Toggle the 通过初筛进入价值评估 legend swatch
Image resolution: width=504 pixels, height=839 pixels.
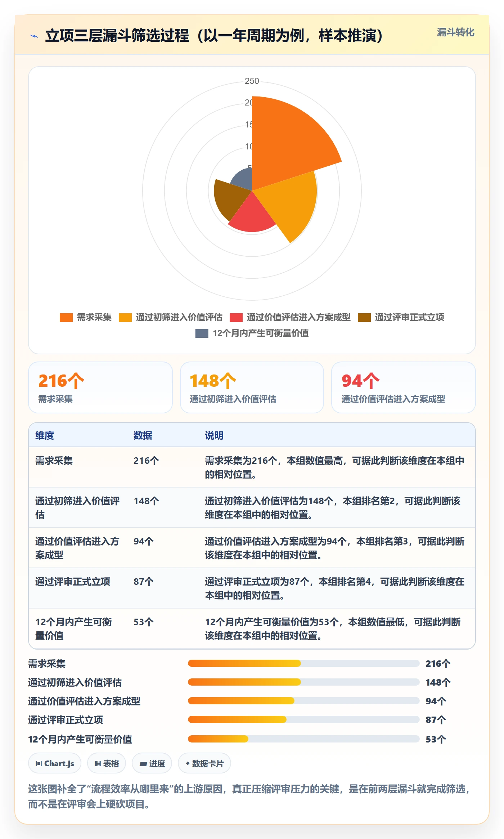click(125, 318)
